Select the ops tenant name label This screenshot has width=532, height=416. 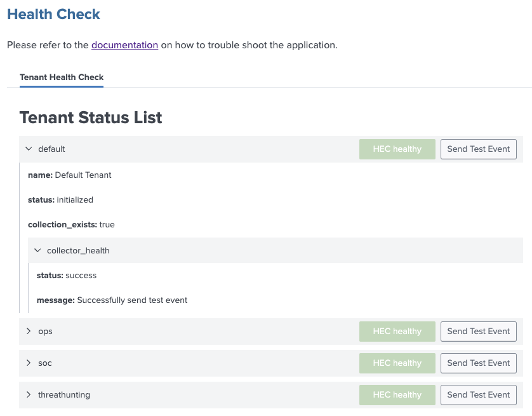[x=45, y=332]
